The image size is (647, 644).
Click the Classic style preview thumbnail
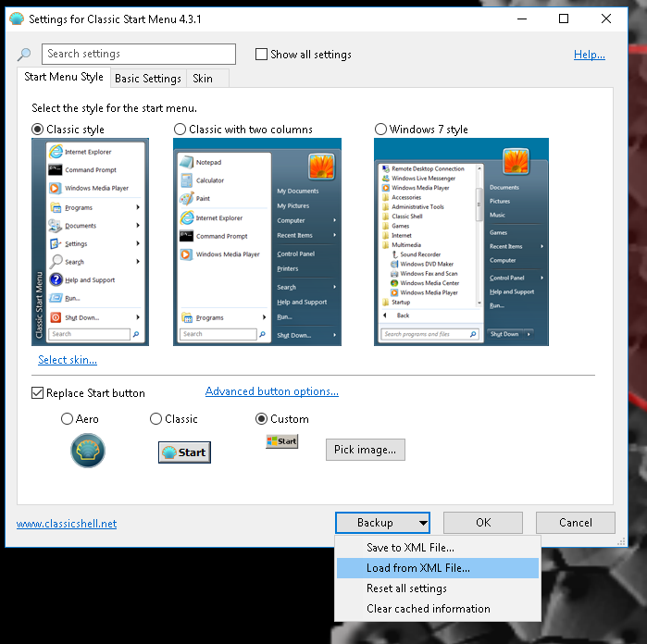(x=91, y=242)
